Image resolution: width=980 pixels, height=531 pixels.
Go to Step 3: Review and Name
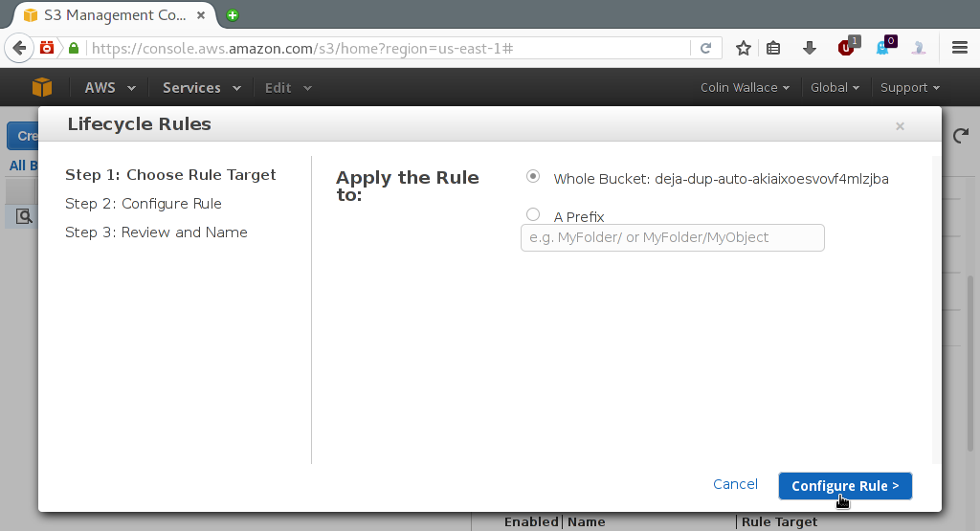coord(156,232)
